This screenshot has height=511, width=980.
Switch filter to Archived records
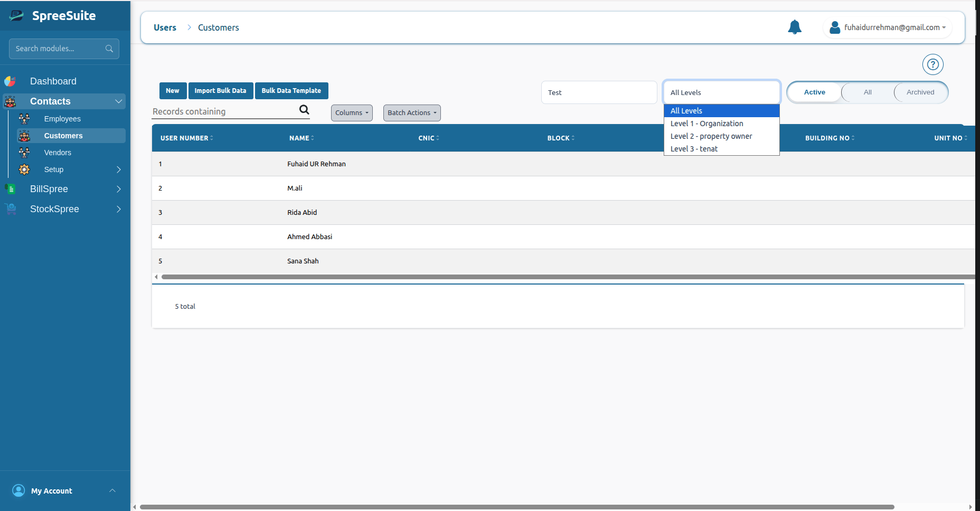920,92
